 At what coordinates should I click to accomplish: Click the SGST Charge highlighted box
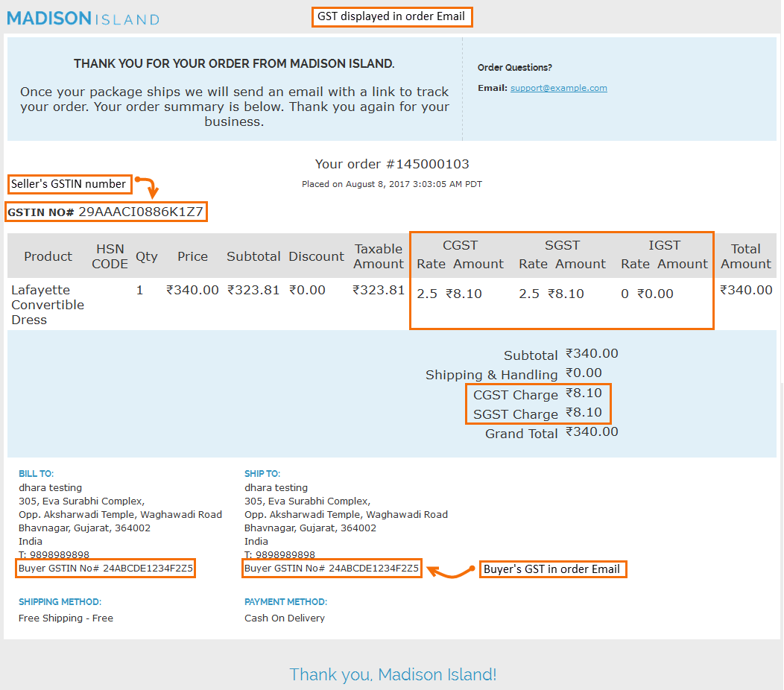pyautogui.click(x=538, y=404)
